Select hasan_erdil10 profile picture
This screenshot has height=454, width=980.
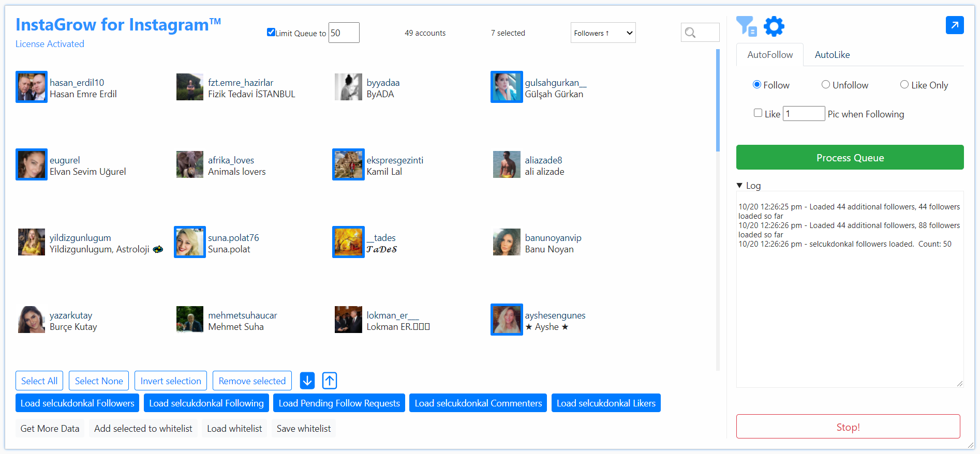coord(32,87)
